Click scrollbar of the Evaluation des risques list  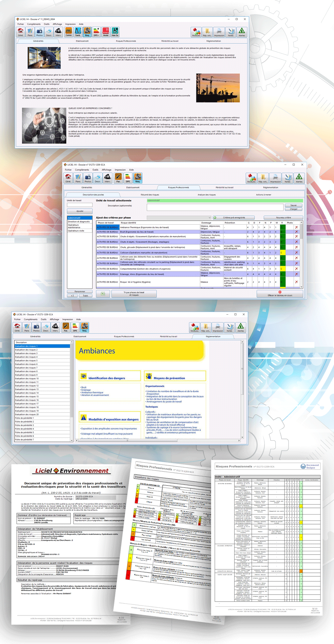71,391
